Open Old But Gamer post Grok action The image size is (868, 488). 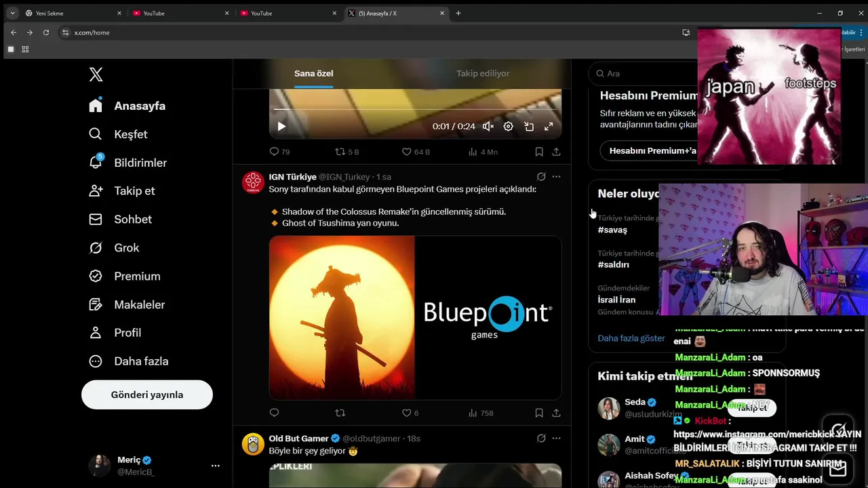[541, 439]
